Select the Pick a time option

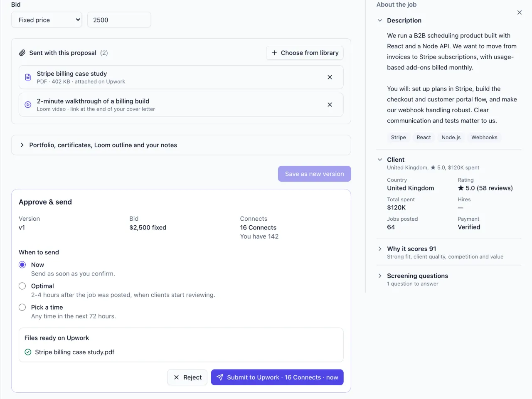pos(22,307)
